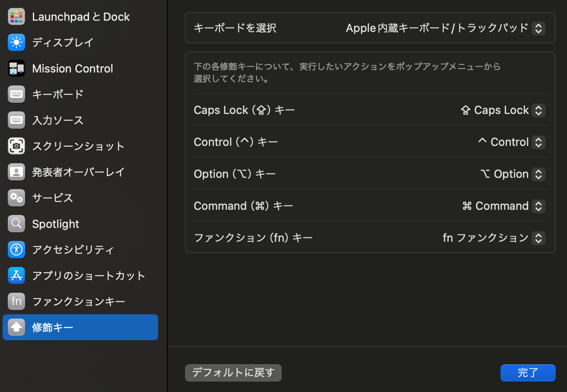Click the アクセシビリティ icon
This screenshot has width=567, height=392.
(16, 250)
